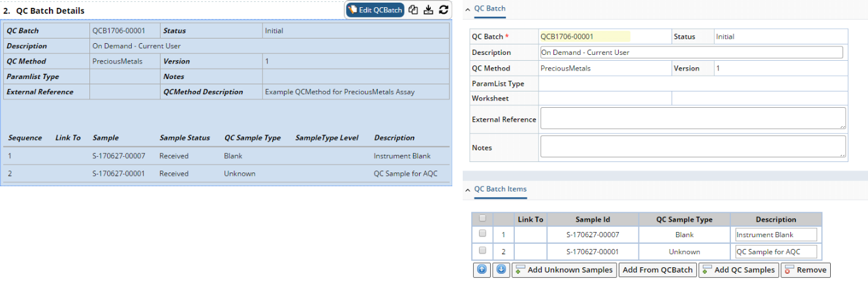Check the box for sample S-170627-00001
Screen dimensions: 868x281
[x=482, y=250]
